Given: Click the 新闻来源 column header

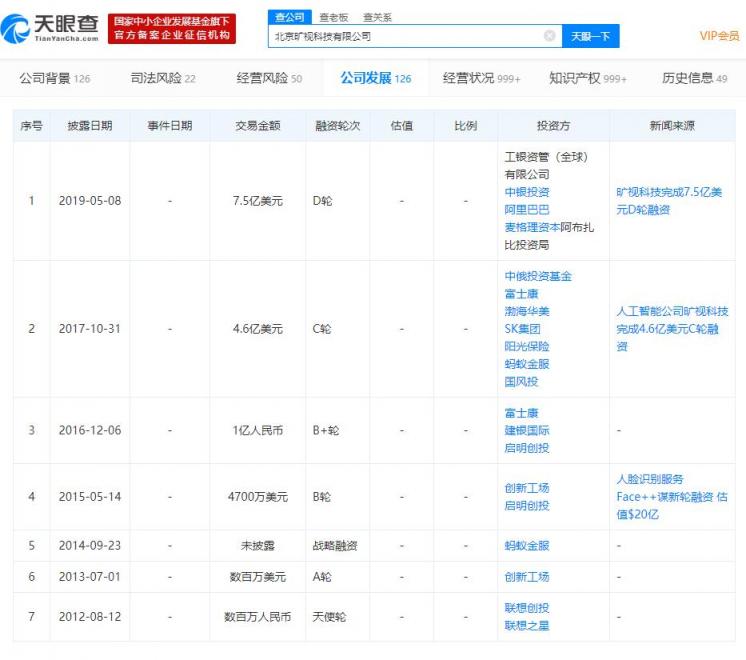Looking at the screenshot, I should click(672, 126).
